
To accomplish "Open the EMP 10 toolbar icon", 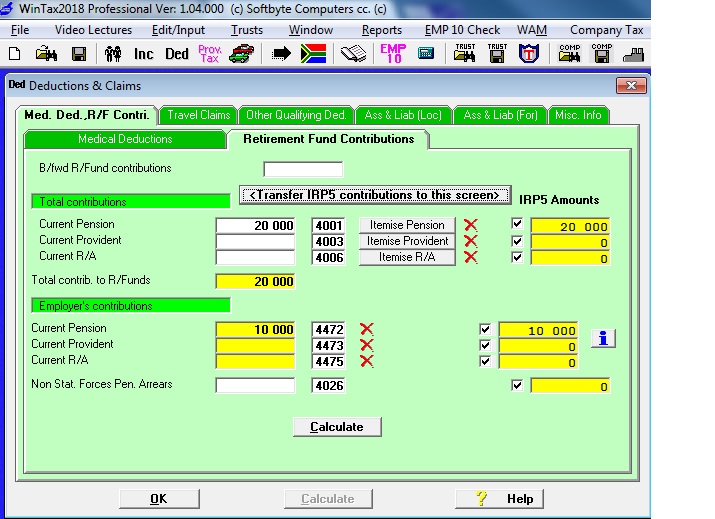I will point(393,54).
